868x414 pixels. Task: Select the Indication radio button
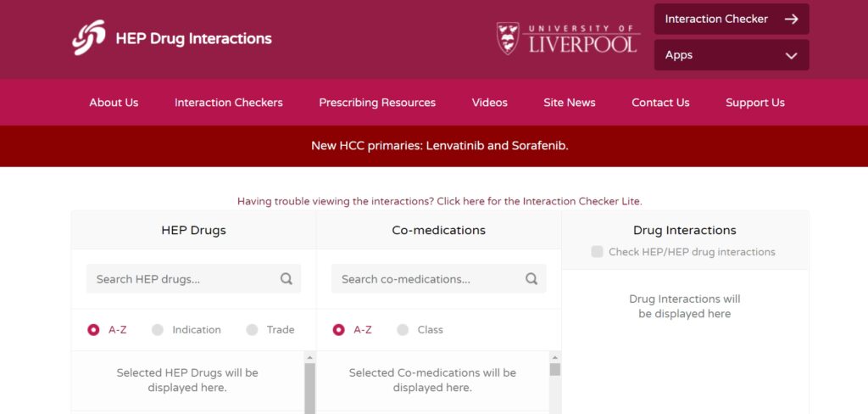(158, 330)
